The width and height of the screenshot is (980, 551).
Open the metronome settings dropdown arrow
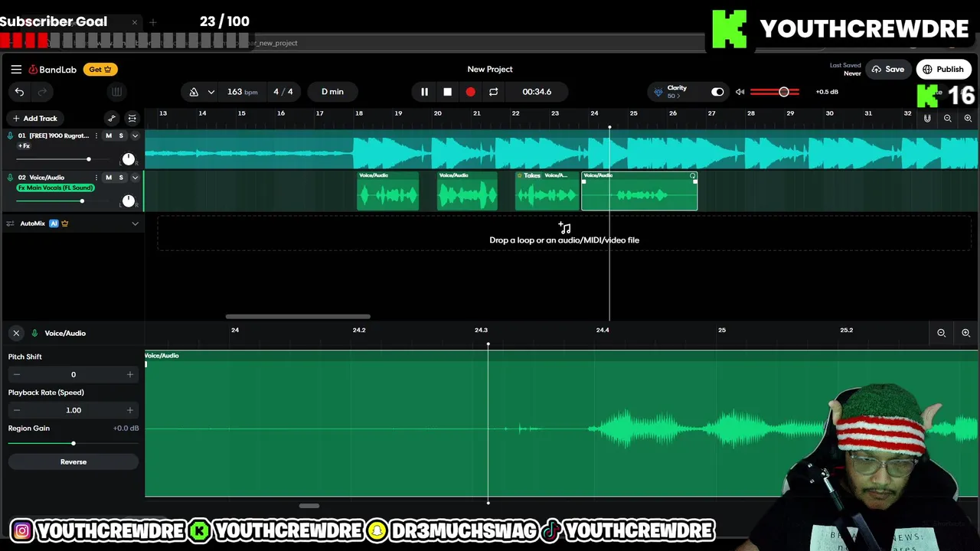pos(211,92)
